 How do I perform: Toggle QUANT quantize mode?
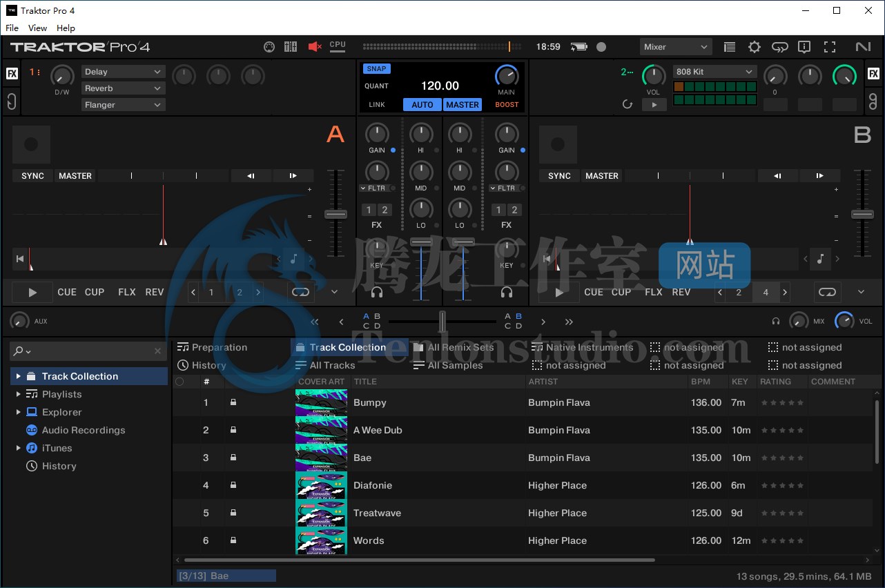377,86
